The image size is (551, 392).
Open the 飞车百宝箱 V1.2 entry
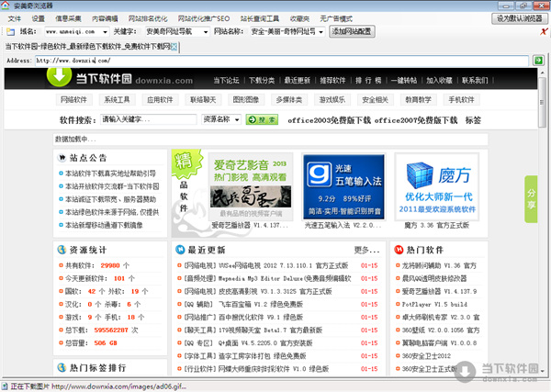pyautogui.click(x=261, y=304)
